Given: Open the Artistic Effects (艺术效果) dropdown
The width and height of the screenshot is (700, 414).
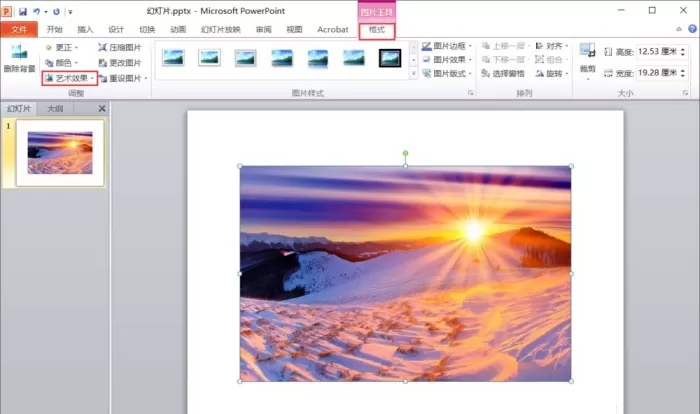Looking at the screenshot, I should point(70,78).
